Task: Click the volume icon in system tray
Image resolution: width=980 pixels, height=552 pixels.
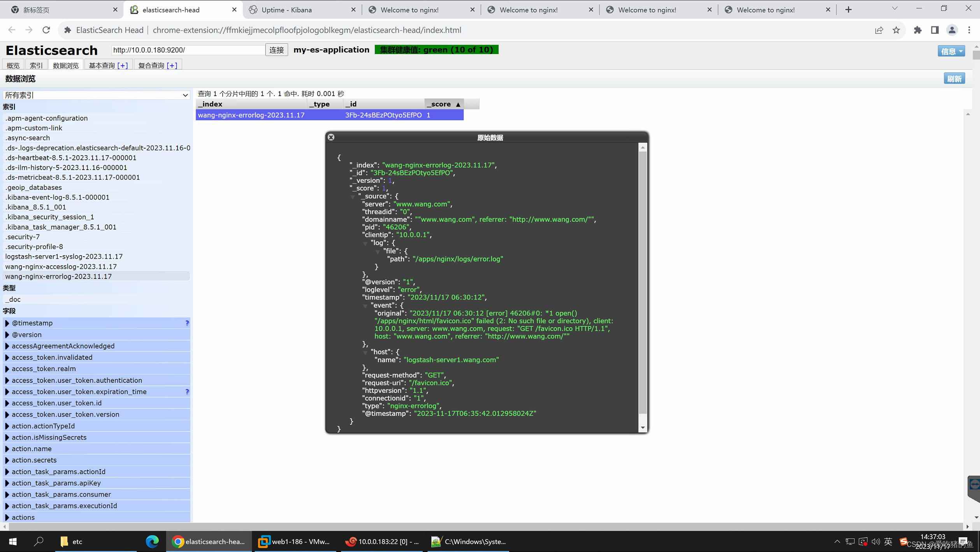Action: [875, 541]
